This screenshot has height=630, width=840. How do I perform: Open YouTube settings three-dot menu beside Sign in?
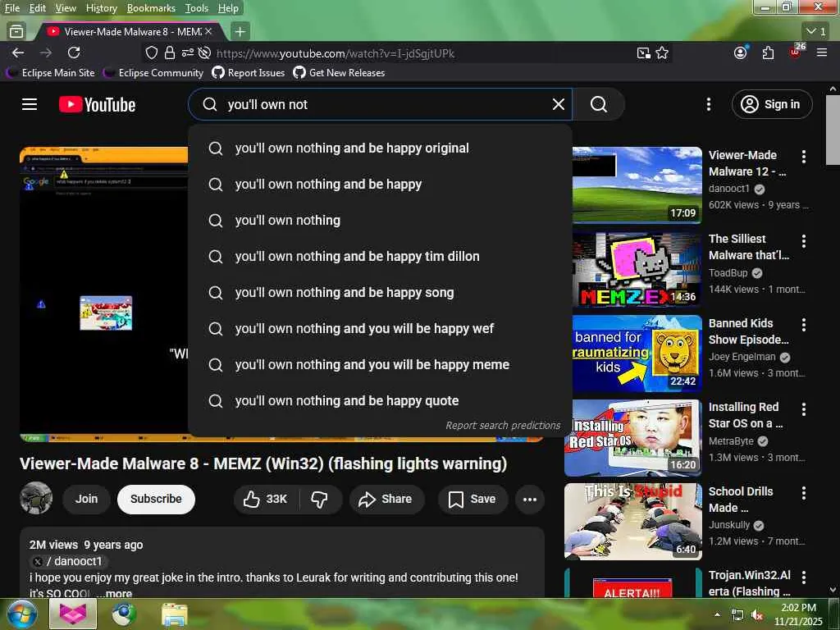click(708, 104)
